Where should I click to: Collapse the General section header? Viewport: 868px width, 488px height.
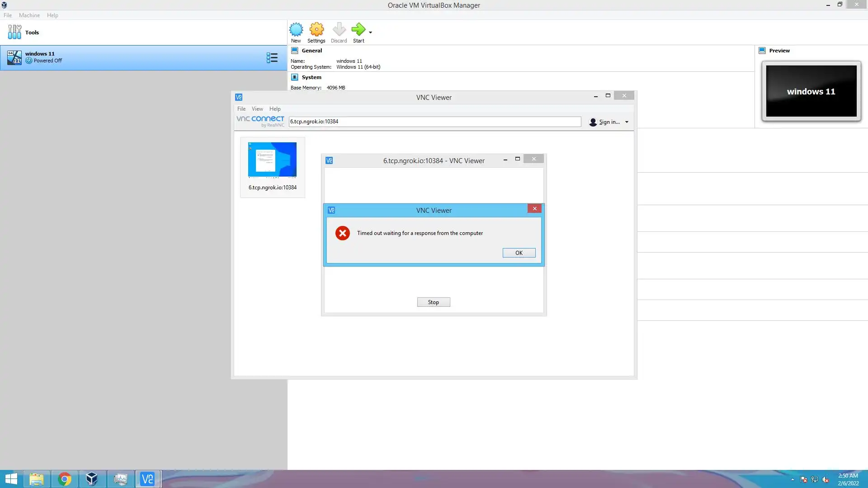[x=311, y=51]
